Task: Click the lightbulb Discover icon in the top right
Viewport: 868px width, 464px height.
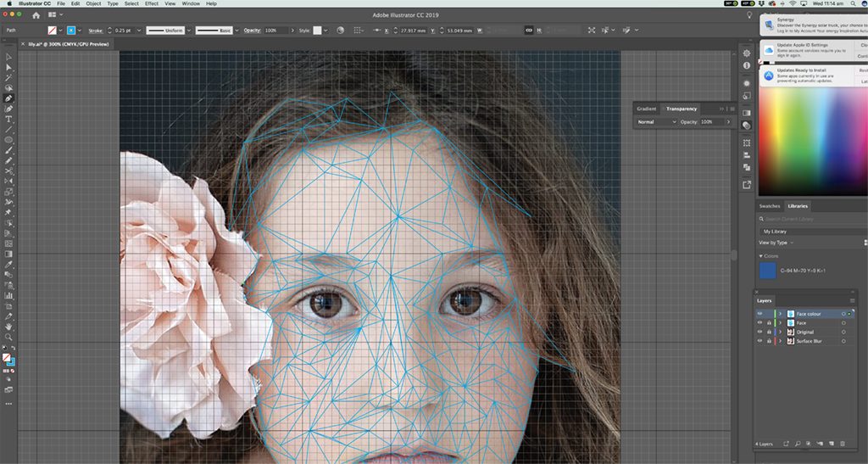Action: [749, 15]
